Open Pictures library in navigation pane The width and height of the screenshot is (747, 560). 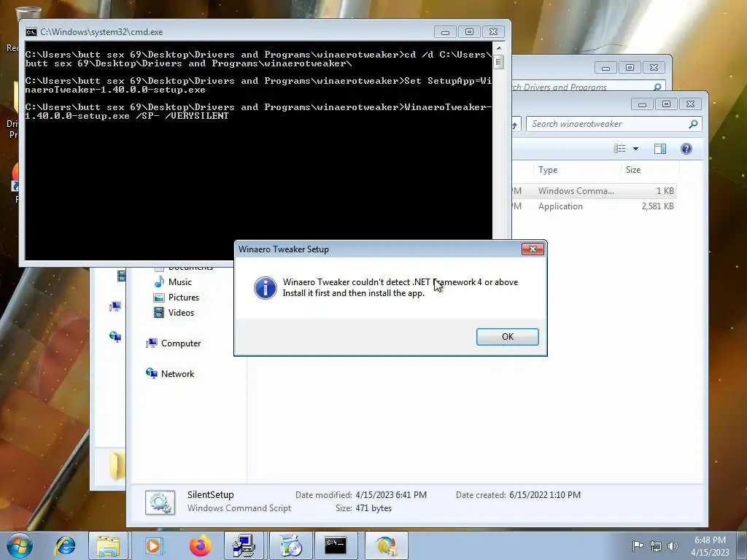coord(183,297)
